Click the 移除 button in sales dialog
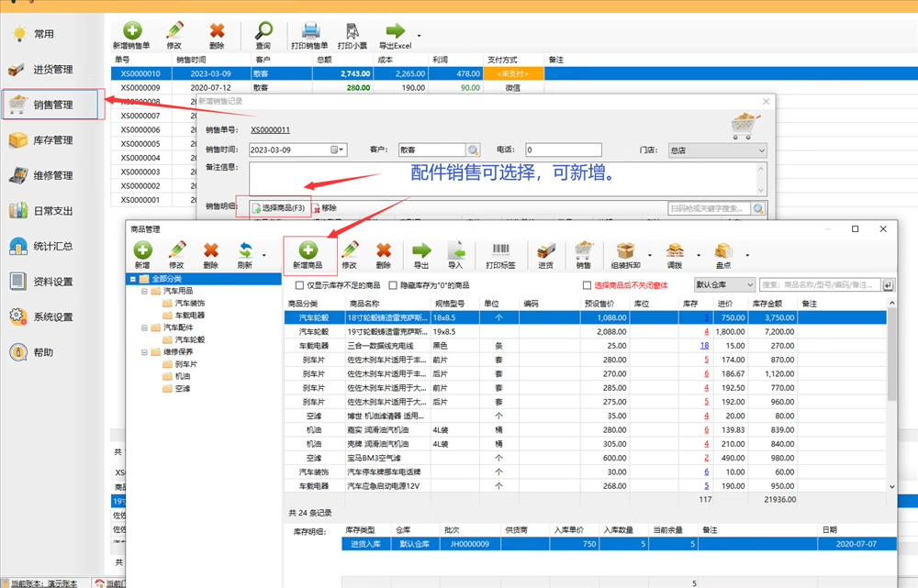Image resolution: width=918 pixels, height=588 pixels. (325, 207)
